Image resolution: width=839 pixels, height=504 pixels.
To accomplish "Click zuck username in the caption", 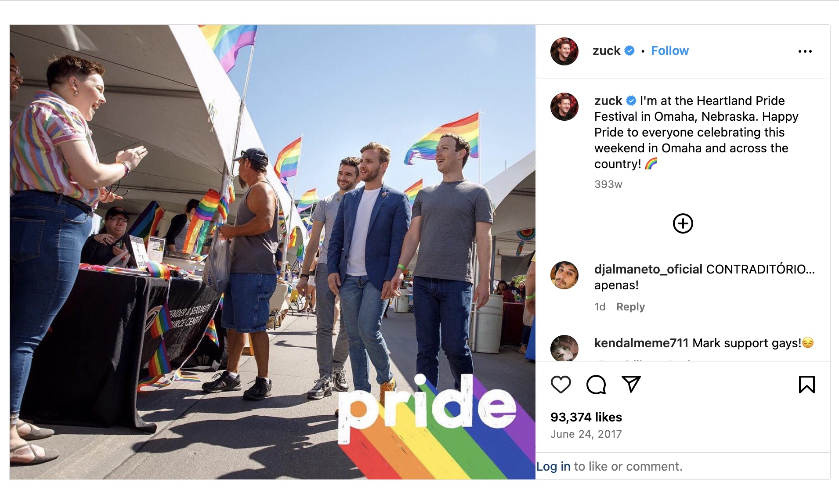I will point(608,101).
